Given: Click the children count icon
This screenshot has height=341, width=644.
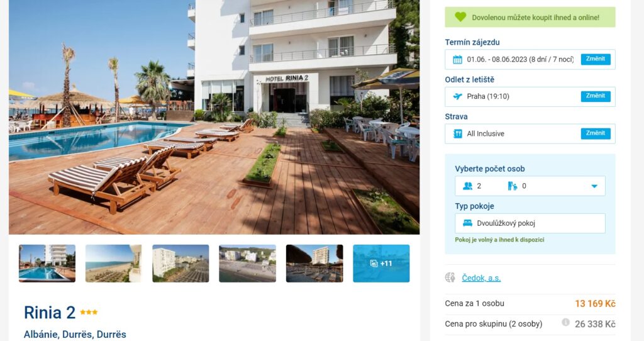Looking at the screenshot, I should click(x=512, y=186).
